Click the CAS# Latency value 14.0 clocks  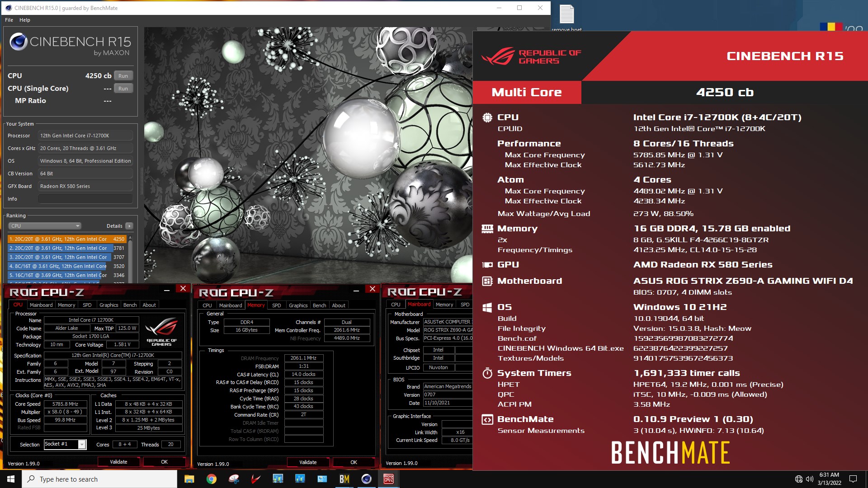point(303,374)
